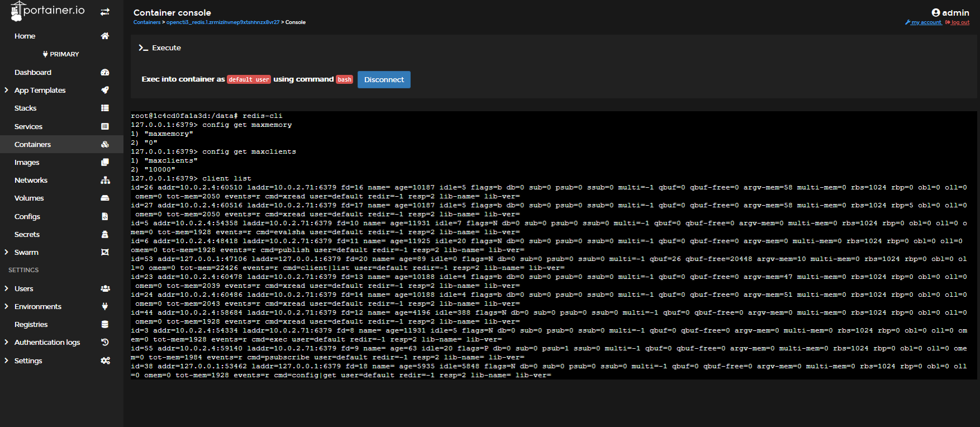Expand the App Templates submenu chevron
The width and height of the screenshot is (980, 427).
(6, 90)
